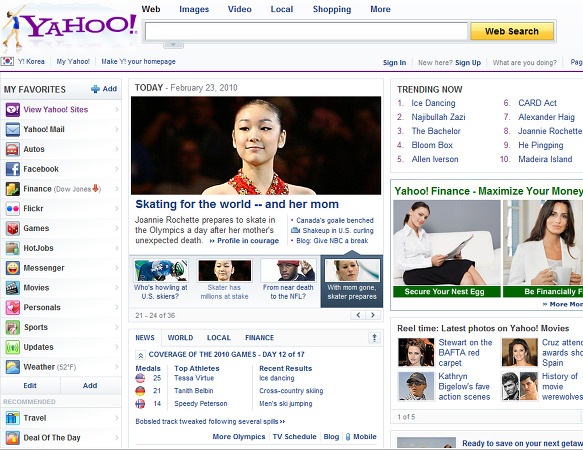Screen dimensions: 583x450
Task: Click in the web search input field
Action: pos(306,31)
